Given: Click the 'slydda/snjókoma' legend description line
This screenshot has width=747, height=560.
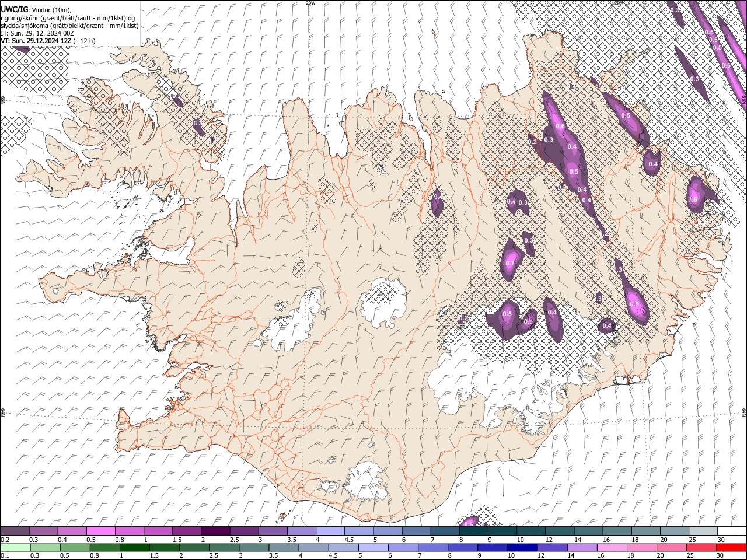Looking at the screenshot, I should [x=69, y=26].
